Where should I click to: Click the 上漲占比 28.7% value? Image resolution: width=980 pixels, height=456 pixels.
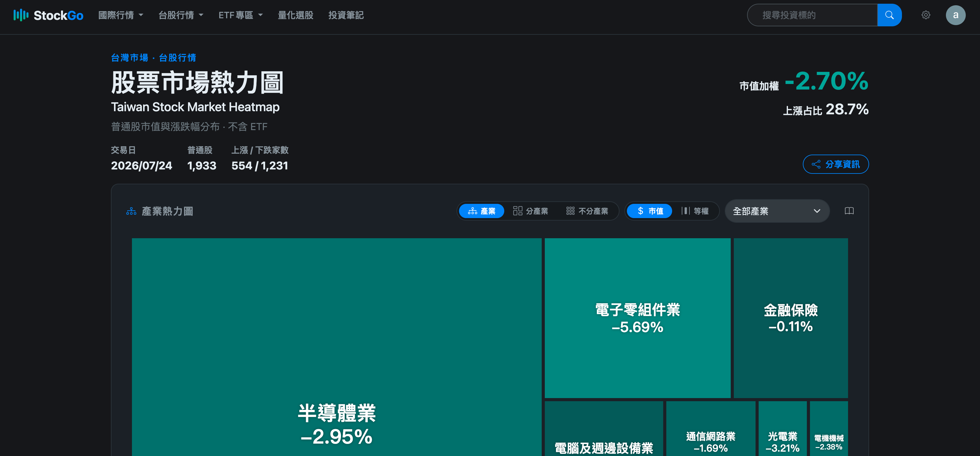pos(825,110)
